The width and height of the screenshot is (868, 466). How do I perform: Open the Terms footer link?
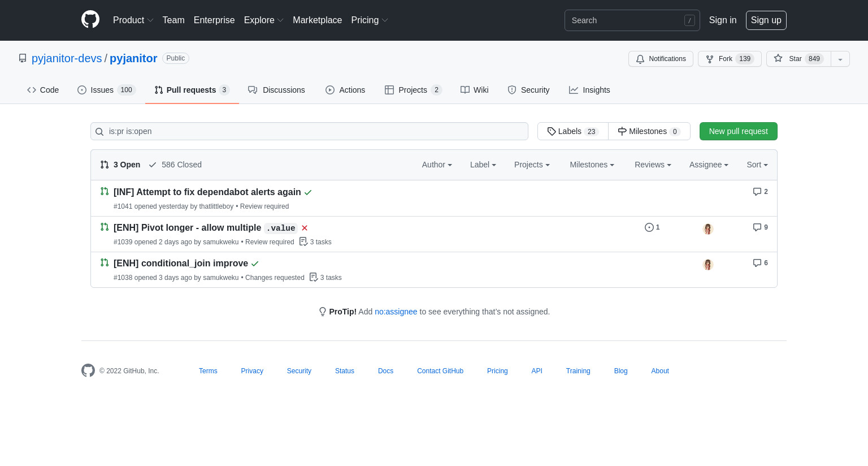pos(208,371)
